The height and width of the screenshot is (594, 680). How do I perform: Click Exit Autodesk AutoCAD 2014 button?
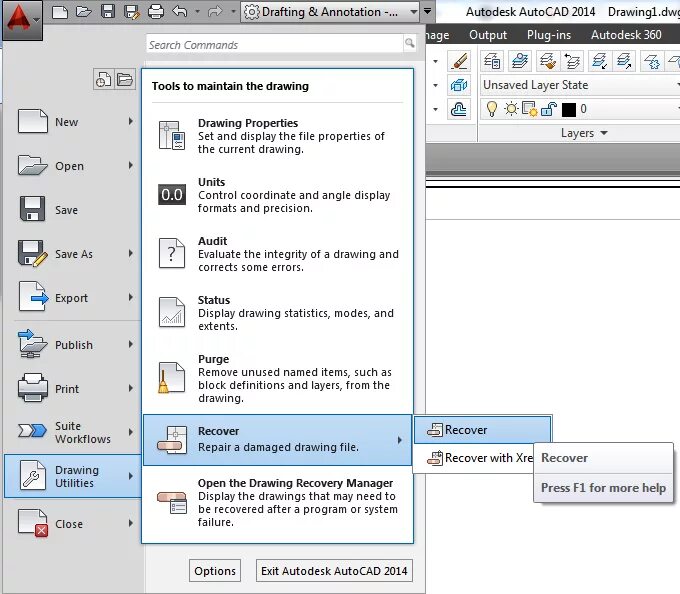[x=334, y=571]
